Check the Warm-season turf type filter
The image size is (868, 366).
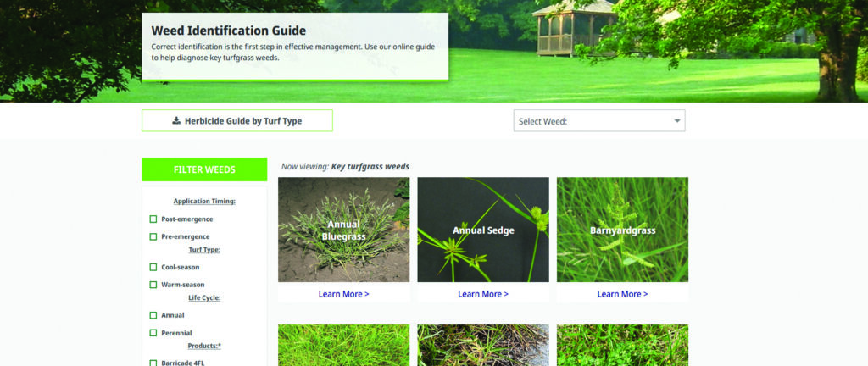click(x=153, y=285)
